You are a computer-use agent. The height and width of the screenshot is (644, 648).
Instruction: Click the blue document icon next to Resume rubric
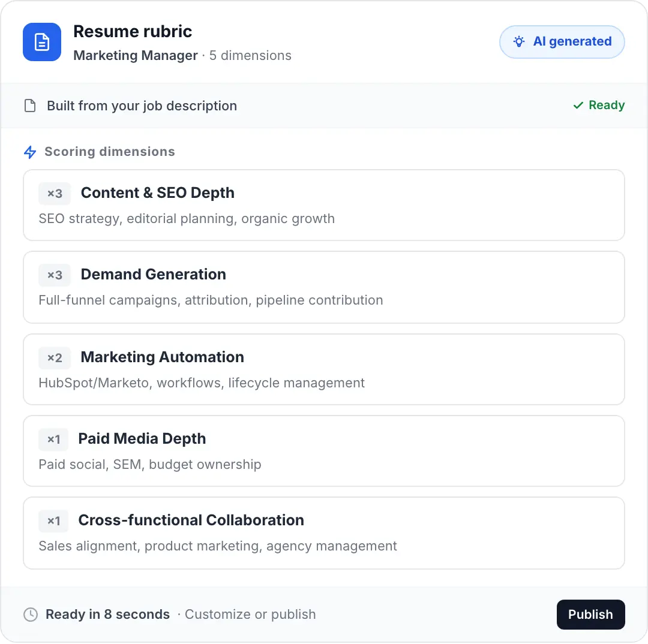[41, 42]
